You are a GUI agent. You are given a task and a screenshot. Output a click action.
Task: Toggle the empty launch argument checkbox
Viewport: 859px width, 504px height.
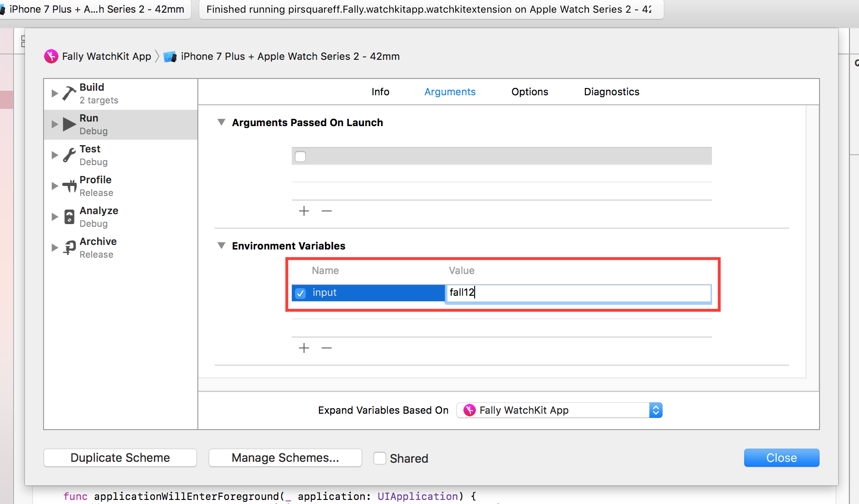(300, 157)
